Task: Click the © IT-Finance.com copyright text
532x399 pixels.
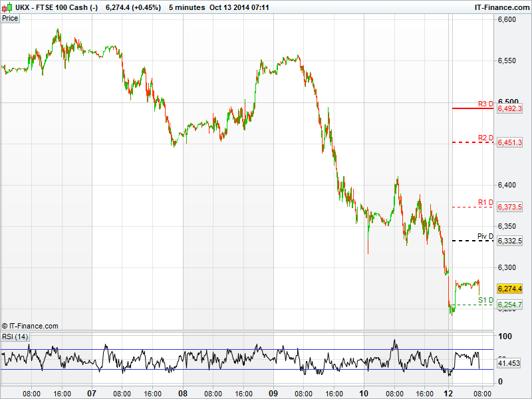Action: (31, 326)
